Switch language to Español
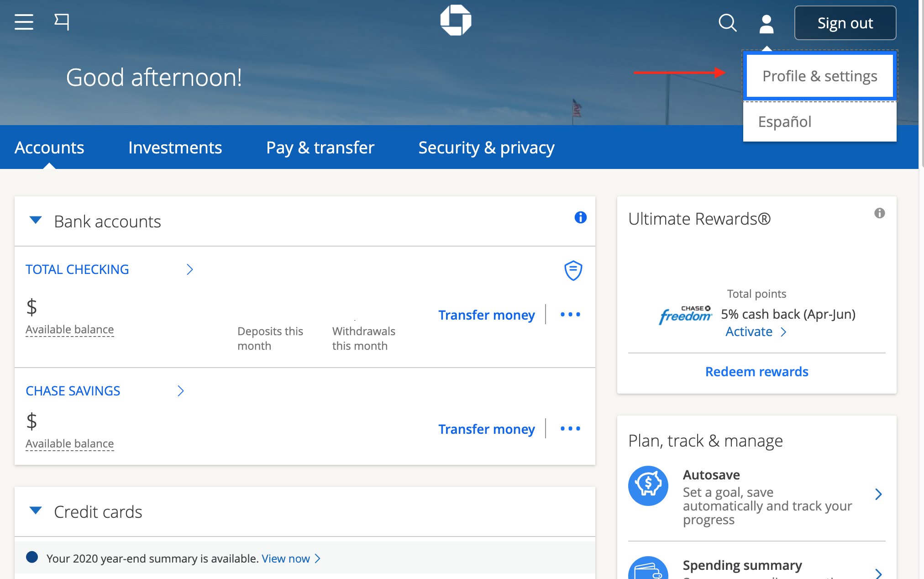Image resolution: width=924 pixels, height=579 pixels. tap(785, 121)
